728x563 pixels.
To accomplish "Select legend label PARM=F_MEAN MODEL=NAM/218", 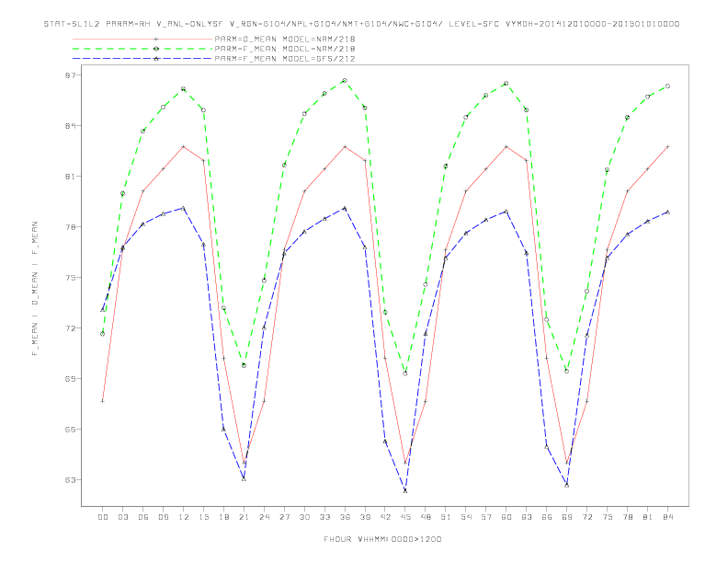I will point(285,49).
